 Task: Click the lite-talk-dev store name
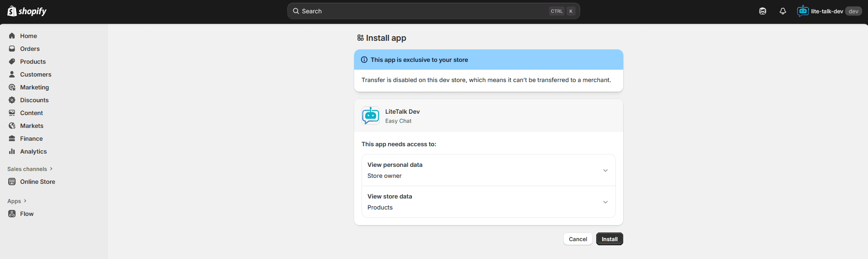coord(827,11)
